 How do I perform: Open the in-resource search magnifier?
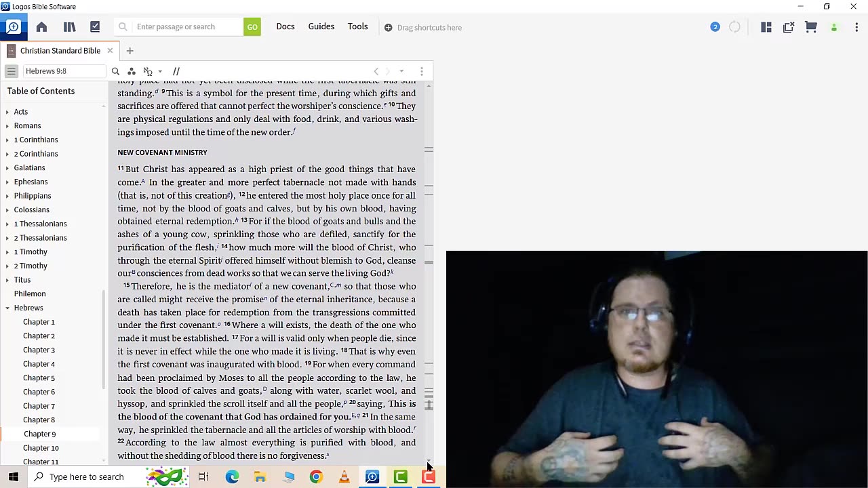115,71
